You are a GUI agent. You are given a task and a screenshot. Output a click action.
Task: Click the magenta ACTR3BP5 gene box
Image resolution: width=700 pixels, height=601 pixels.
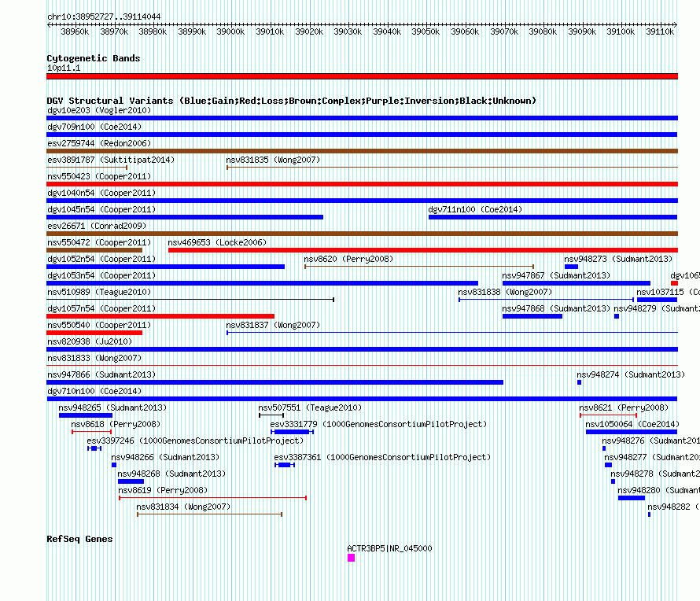click(351, 558)
